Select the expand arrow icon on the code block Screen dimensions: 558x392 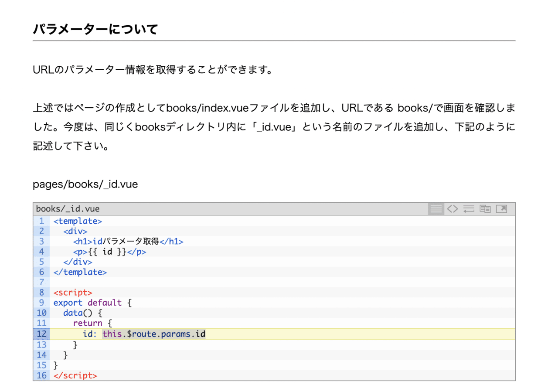click(501, 208)
